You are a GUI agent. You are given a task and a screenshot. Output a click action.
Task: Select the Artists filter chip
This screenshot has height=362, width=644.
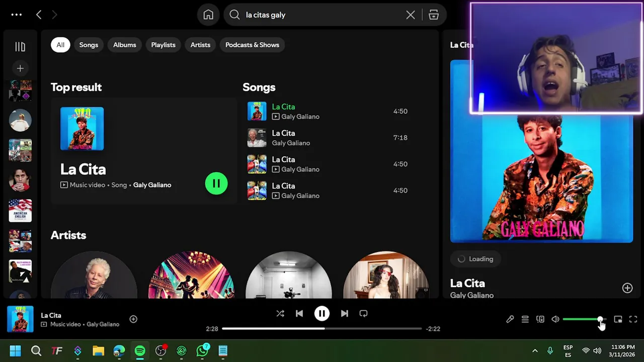click(200, 45)
